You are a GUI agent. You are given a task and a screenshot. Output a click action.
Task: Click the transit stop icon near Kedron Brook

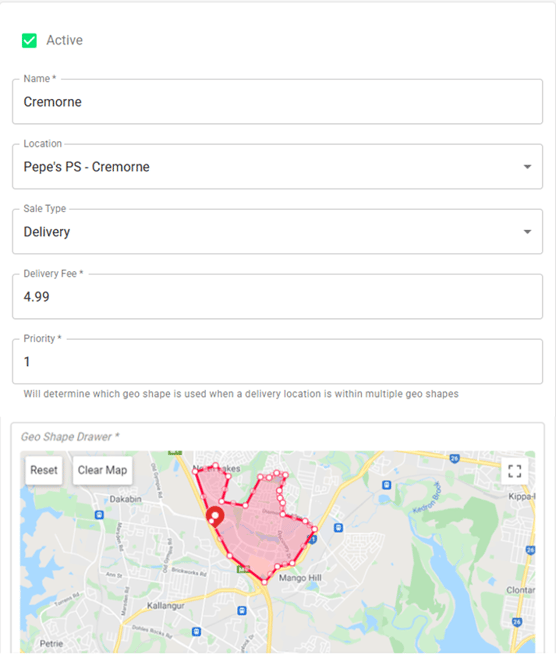[386, 485]
